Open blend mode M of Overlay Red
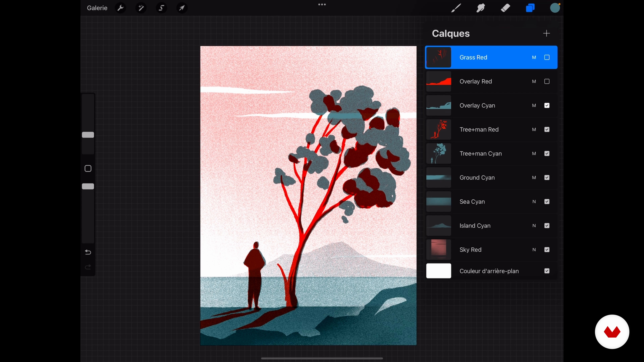This screenshot has width=644, height=362. pos(534,81)
